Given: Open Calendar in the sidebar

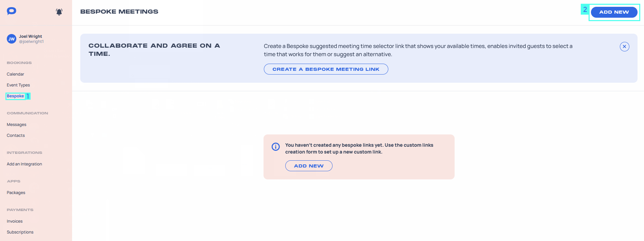Looking at the screenshot, I should point(15,74).
